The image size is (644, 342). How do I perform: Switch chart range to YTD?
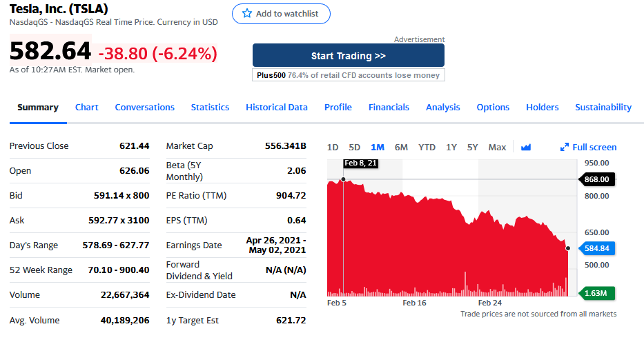coord(427,147)
